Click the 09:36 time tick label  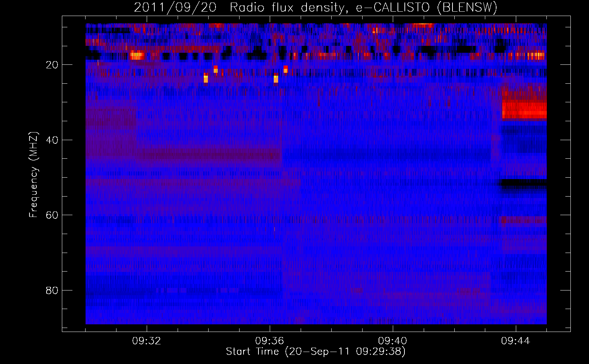coord(270,341)
